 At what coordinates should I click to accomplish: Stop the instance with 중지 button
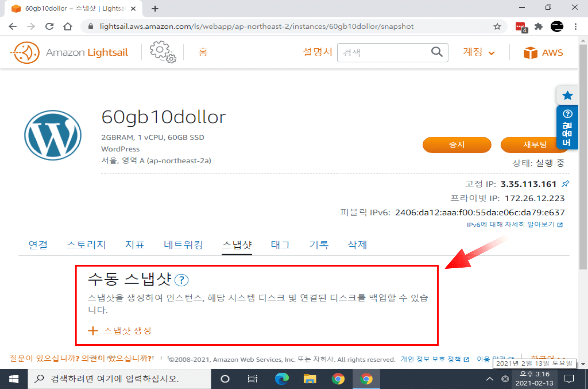[457, 144]
